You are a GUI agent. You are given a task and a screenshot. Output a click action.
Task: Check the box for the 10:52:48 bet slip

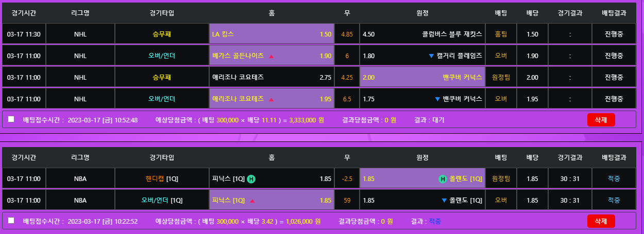coord(11,119)
